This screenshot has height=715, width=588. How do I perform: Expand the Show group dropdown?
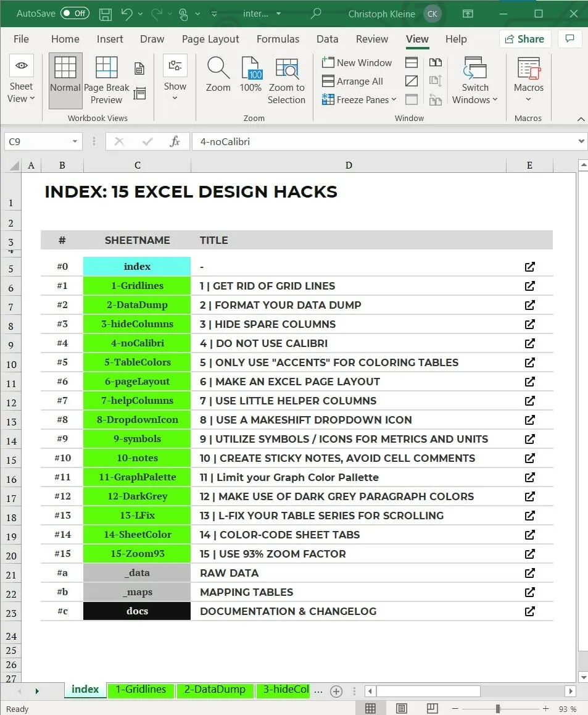point(175,86)
